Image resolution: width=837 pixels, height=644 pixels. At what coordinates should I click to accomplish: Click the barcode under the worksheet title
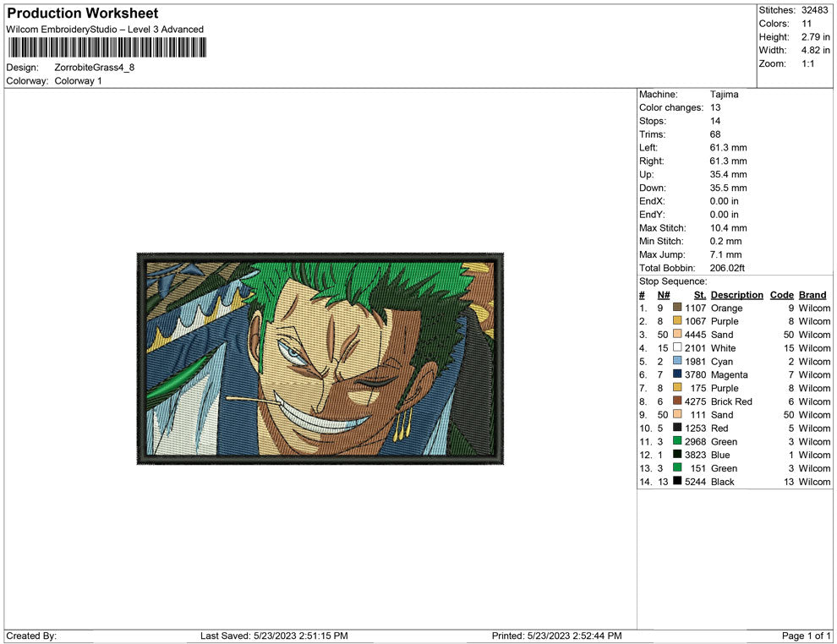(x=107, y=47)
